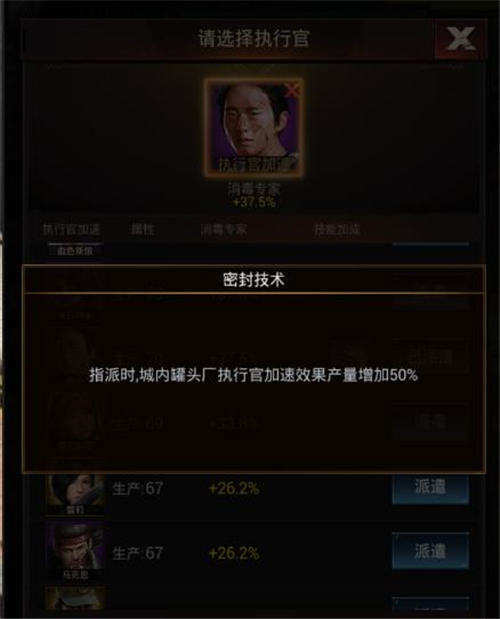The width and height of the screenshot is (500, 619).
Task: Dispatch the female executive with 派遣
Action: coord(431,488)
